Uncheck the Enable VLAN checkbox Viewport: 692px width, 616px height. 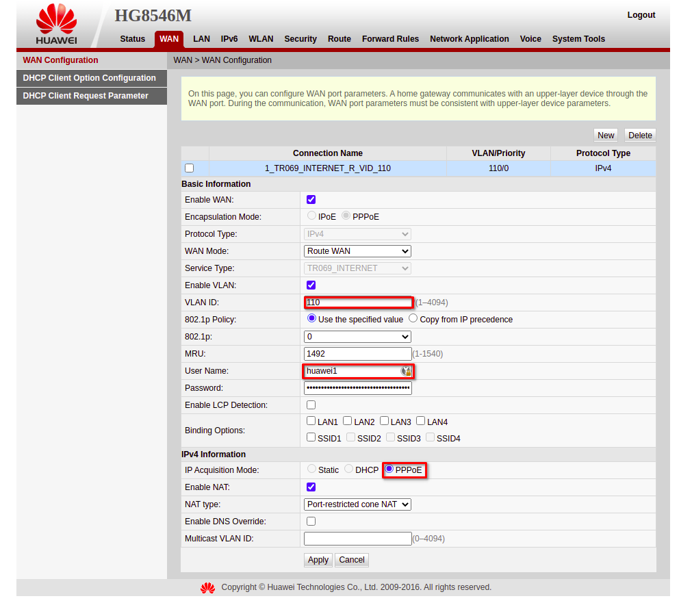pos(311,285)
